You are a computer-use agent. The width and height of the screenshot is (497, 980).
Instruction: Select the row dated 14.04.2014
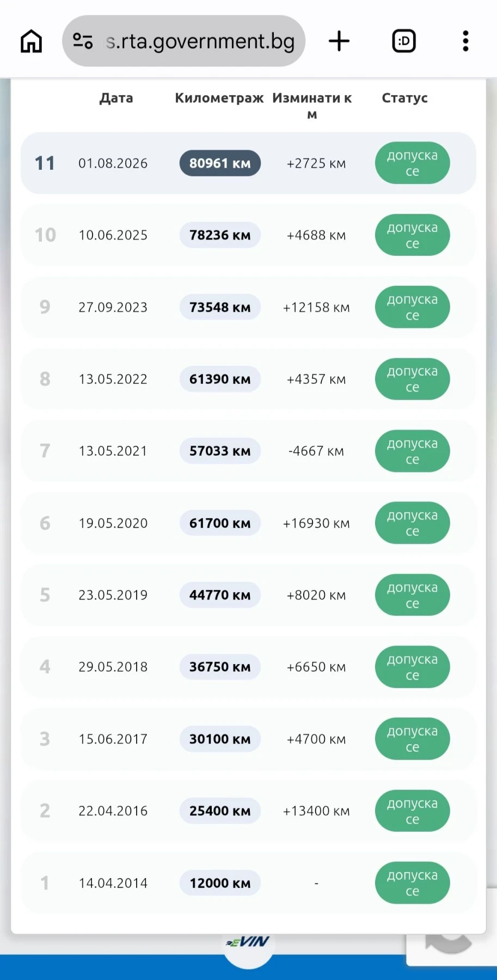(x=248, y=883)
